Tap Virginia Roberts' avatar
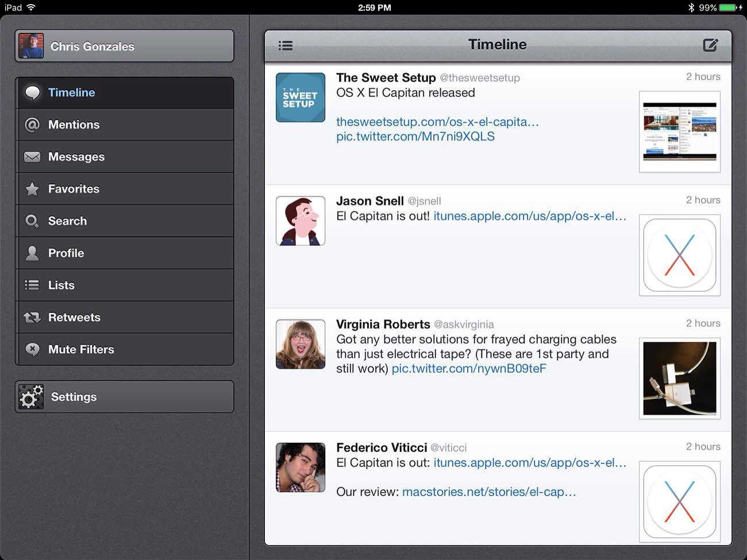 301,344
